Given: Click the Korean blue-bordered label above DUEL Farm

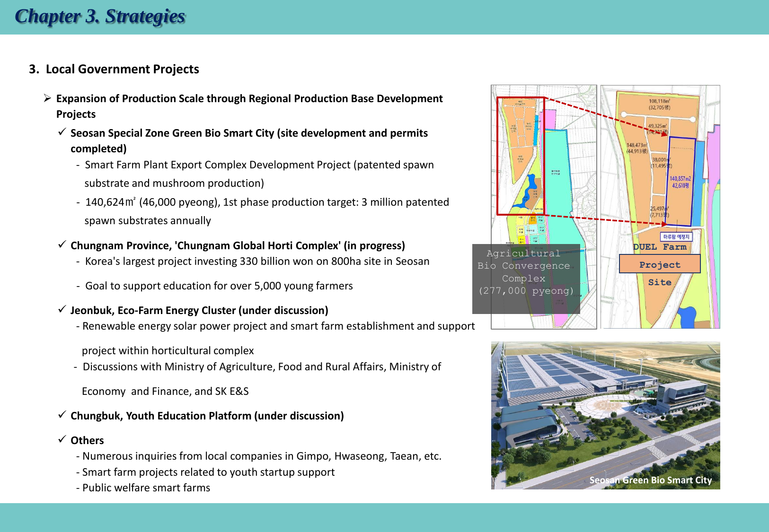Looking at the screenshot, I should click(676, 237).
